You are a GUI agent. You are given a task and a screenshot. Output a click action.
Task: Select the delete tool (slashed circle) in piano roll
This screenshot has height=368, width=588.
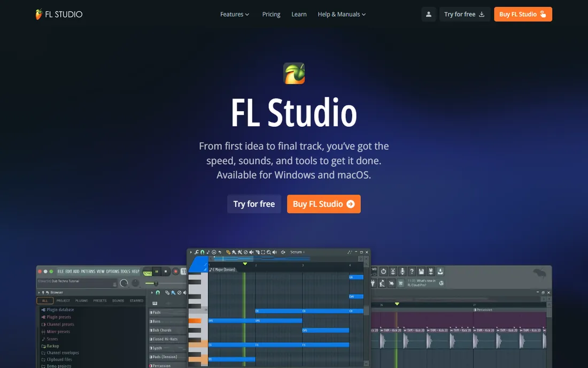click(x=246, y=252)
